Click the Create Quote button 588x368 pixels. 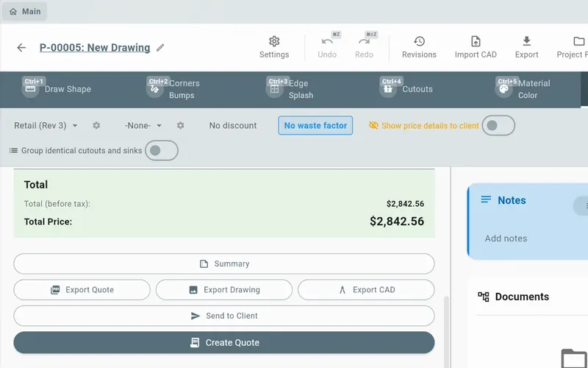224,342
